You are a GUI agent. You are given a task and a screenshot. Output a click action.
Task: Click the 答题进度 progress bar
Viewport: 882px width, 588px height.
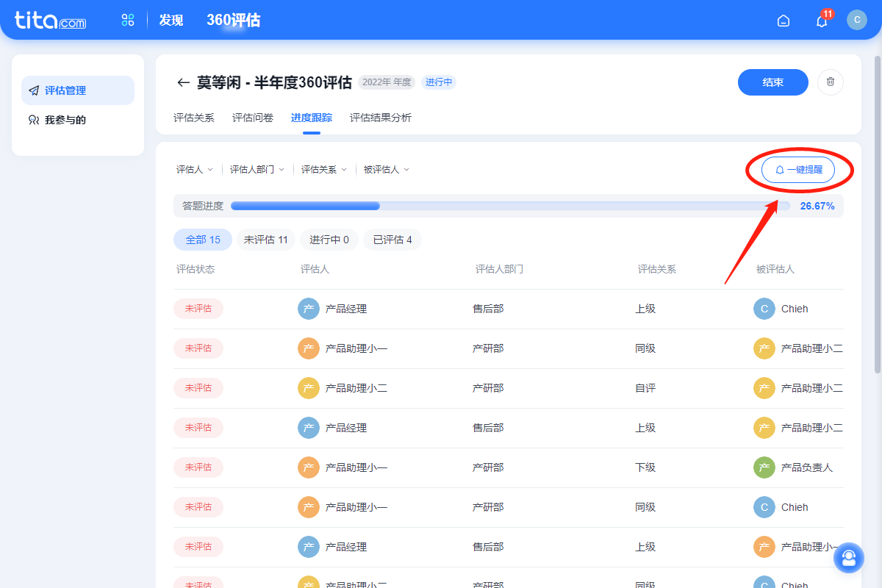(510, 207)
